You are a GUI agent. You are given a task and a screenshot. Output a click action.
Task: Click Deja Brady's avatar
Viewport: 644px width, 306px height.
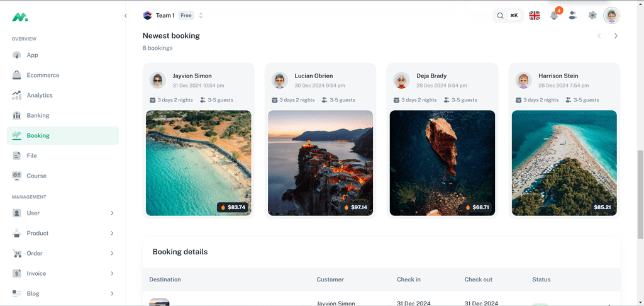pos(401,80)
